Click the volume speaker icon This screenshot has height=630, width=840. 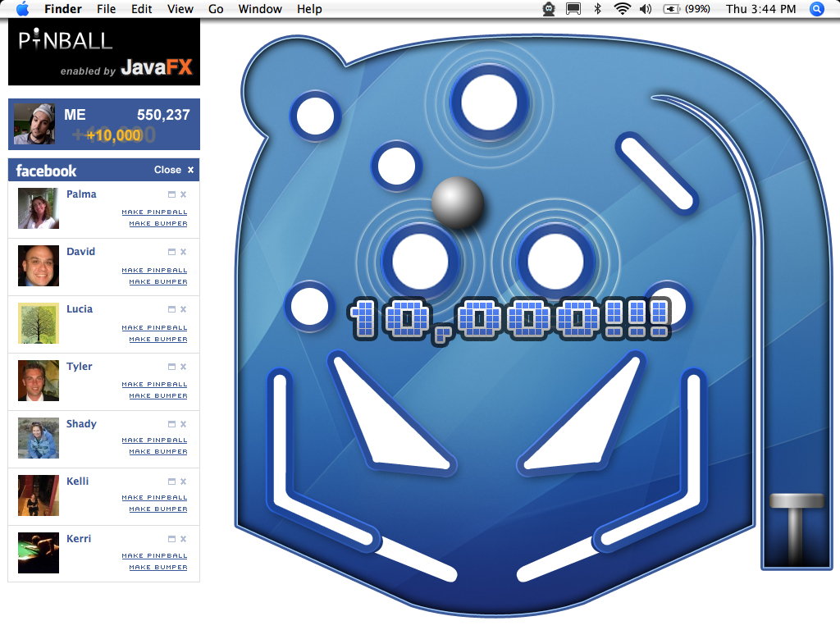coord(646,9)
